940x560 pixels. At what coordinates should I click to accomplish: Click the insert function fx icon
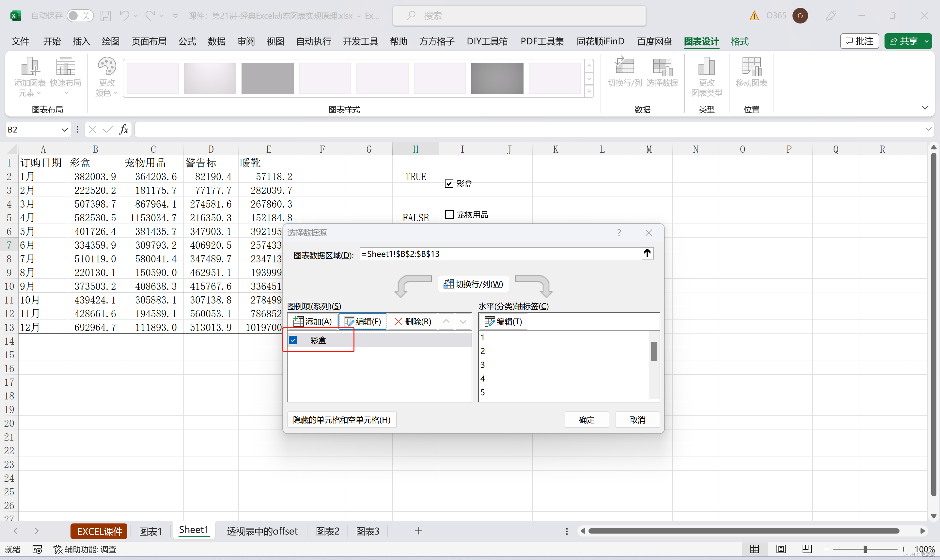pos(123,130)
